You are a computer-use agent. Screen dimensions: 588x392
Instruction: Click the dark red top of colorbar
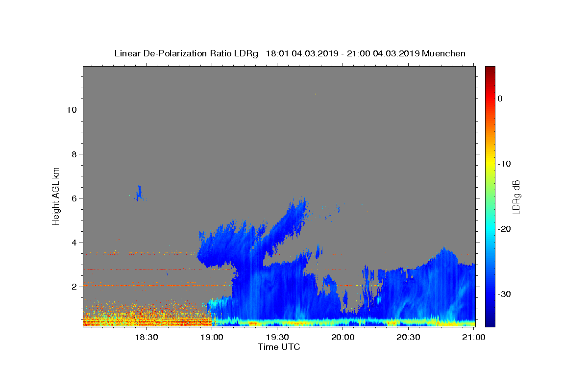[x=490, y=70]
